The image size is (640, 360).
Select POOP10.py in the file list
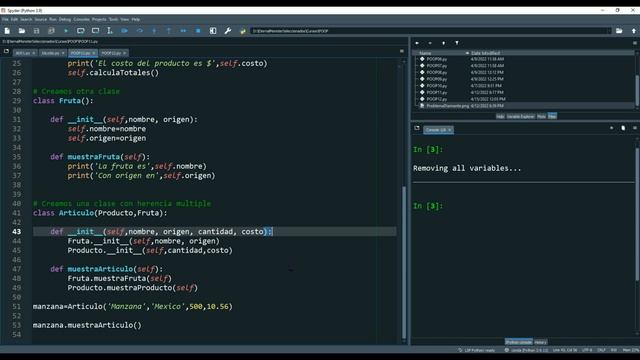point(436,86)
